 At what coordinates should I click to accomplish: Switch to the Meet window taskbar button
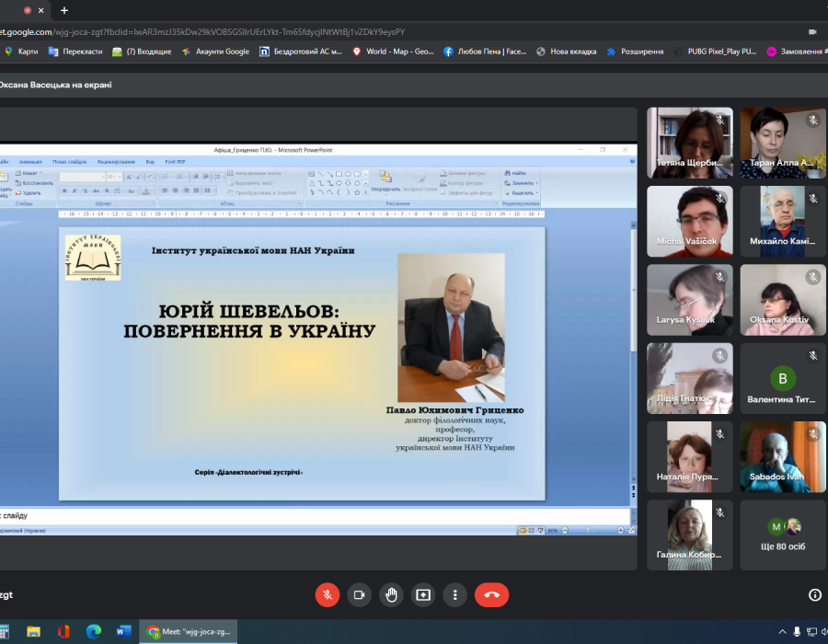click(x=191, y=632)
